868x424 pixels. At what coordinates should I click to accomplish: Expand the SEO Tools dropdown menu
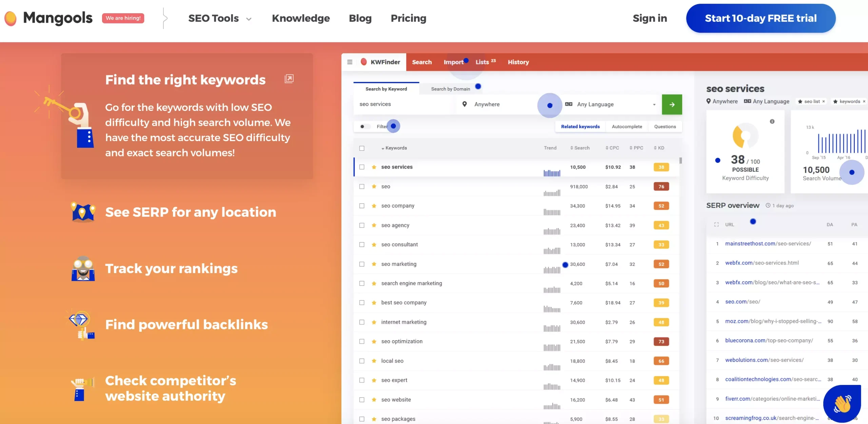pos(220,18)
